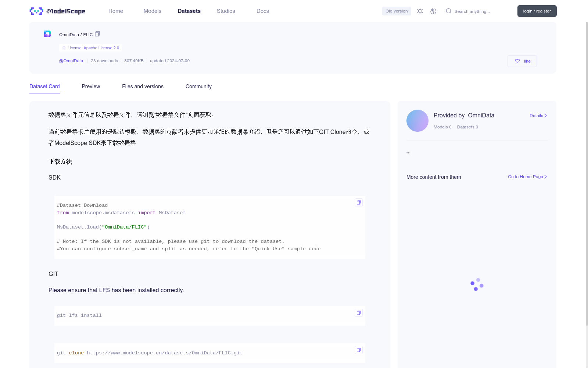Click the "下载方法" heading
This screenshot has width=588, height=368.
[60, 162]
